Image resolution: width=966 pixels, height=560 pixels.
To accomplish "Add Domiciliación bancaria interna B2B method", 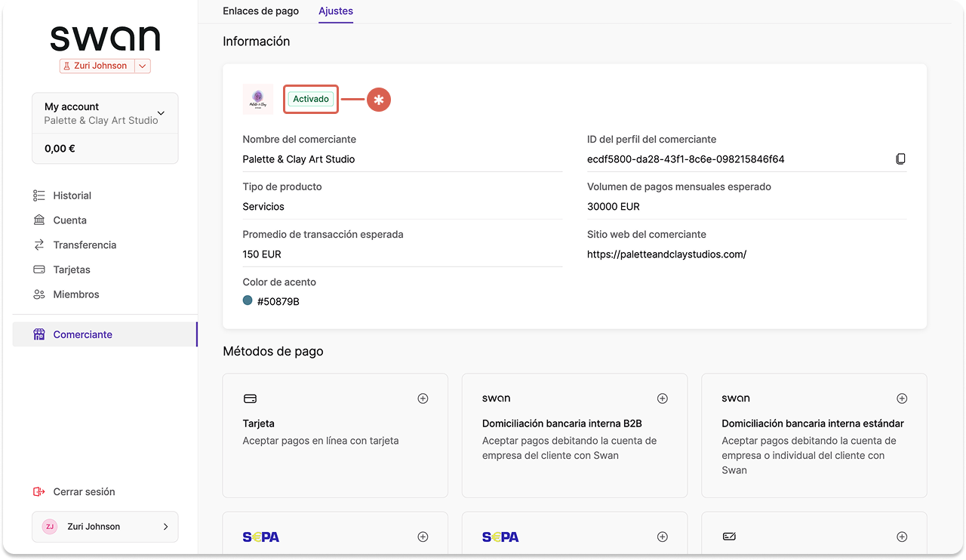I will point(662,398).
